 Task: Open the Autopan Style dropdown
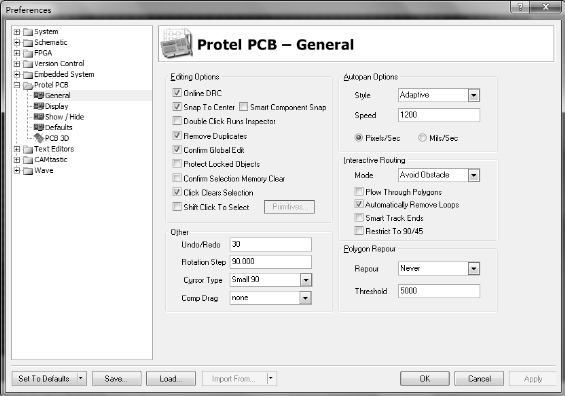(x=473, y=95)
